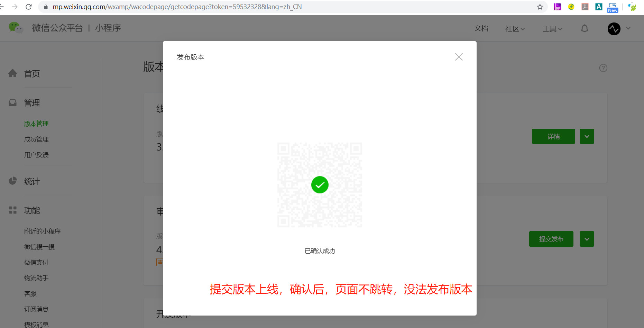This screenshot has width=644, height=328.
Task: Open 物流助手
Action: pyautogui.click(x=36, y=278)
